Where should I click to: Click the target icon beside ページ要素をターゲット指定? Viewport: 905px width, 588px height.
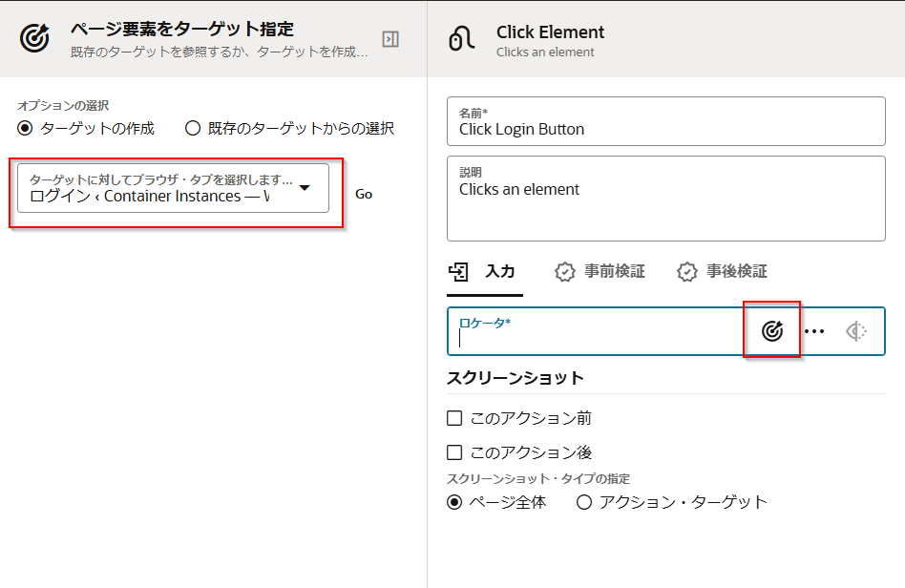coord(34,38)
